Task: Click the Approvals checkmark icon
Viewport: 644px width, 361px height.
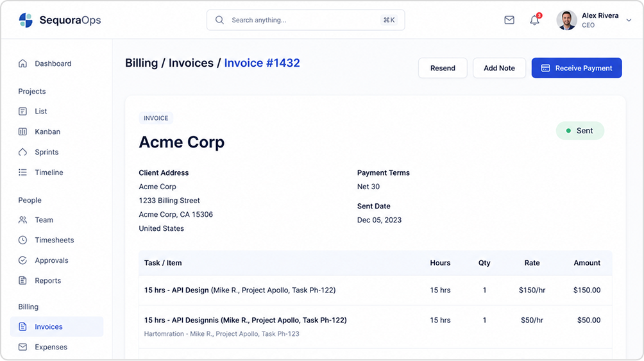Action: (x=22, y=260)
